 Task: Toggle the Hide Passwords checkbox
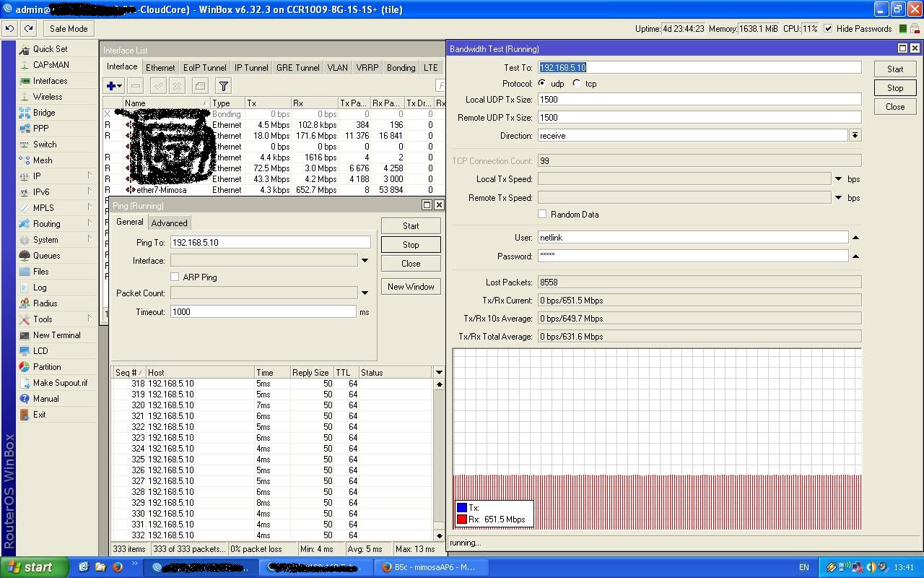828,29
